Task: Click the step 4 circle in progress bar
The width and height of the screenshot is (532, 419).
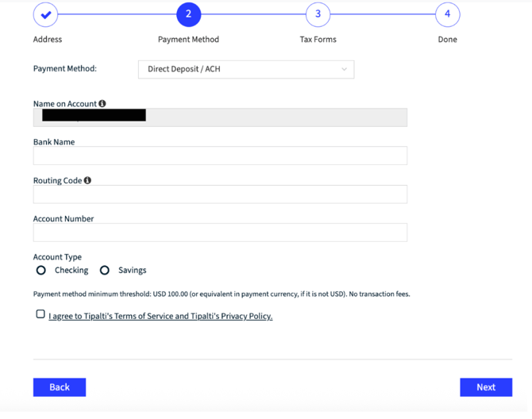Action: [447, 14]
